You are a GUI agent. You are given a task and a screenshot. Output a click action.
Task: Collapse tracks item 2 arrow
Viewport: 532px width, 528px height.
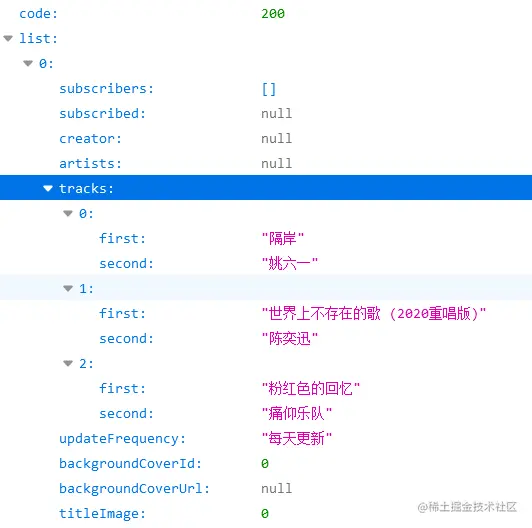click(68, 363)
